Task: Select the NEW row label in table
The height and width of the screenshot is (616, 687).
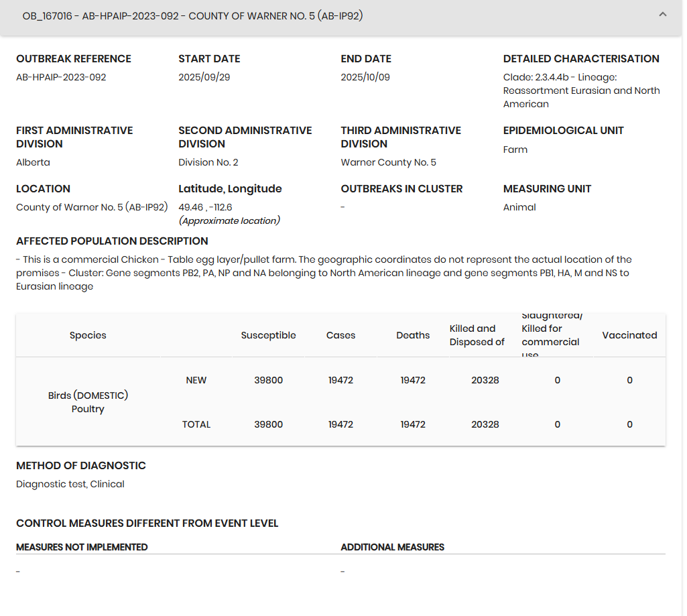Action: click(196, 380)
